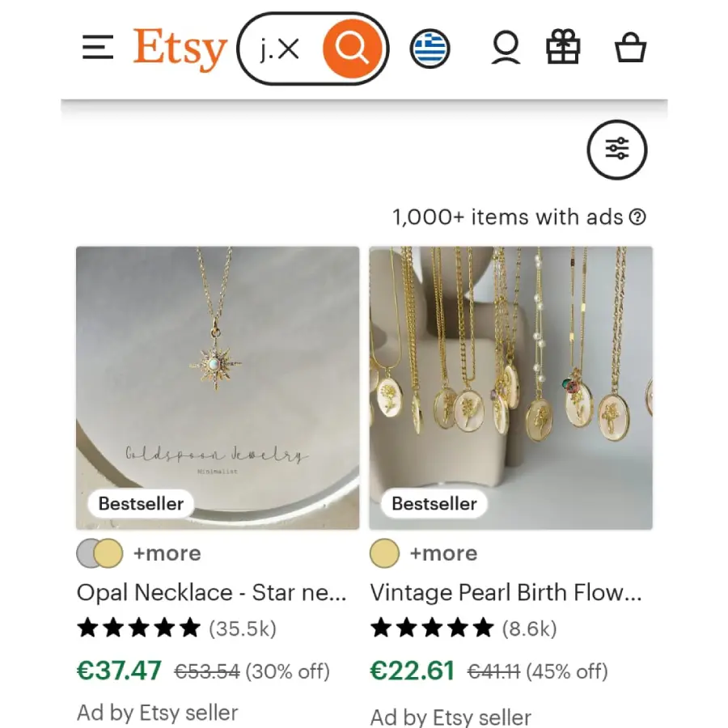Expand +more options for Vintage Pearl necklace
Viewport: 728px width, 728px height.
443,554
